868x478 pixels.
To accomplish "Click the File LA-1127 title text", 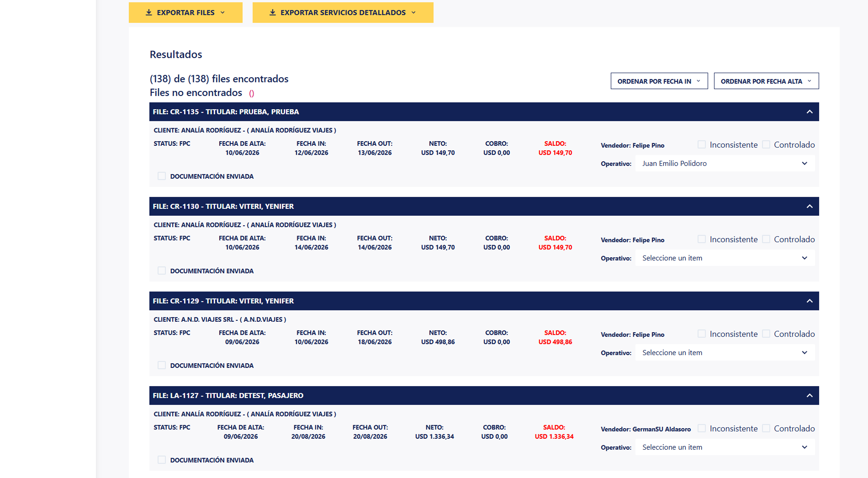I will pyautogui.click(x=228, y=396).
